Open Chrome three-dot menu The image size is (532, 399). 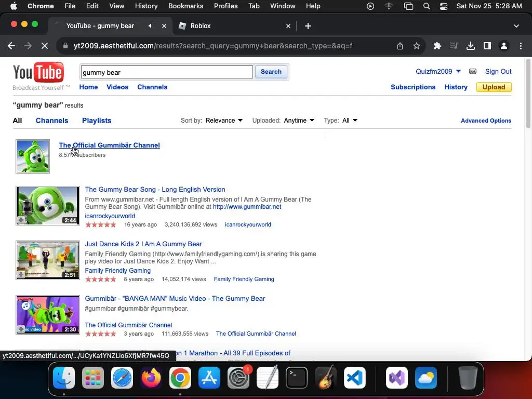coord(521,46)
